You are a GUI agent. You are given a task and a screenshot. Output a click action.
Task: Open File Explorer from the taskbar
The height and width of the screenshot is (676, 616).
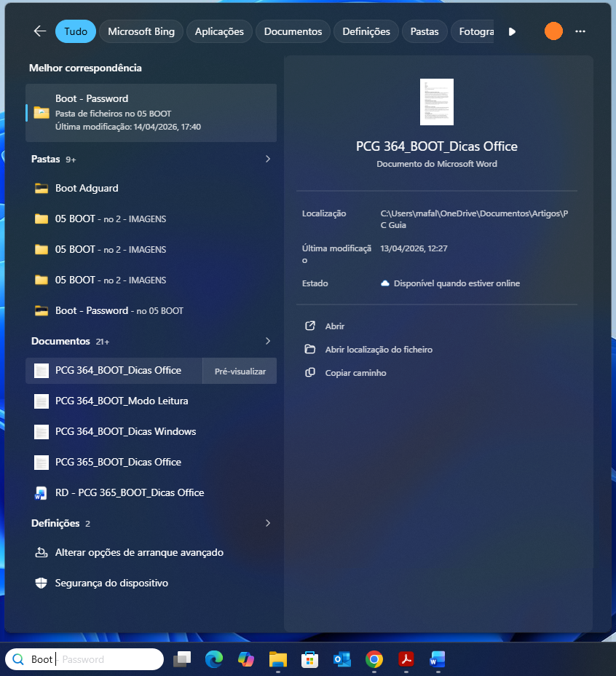point(277,659)
